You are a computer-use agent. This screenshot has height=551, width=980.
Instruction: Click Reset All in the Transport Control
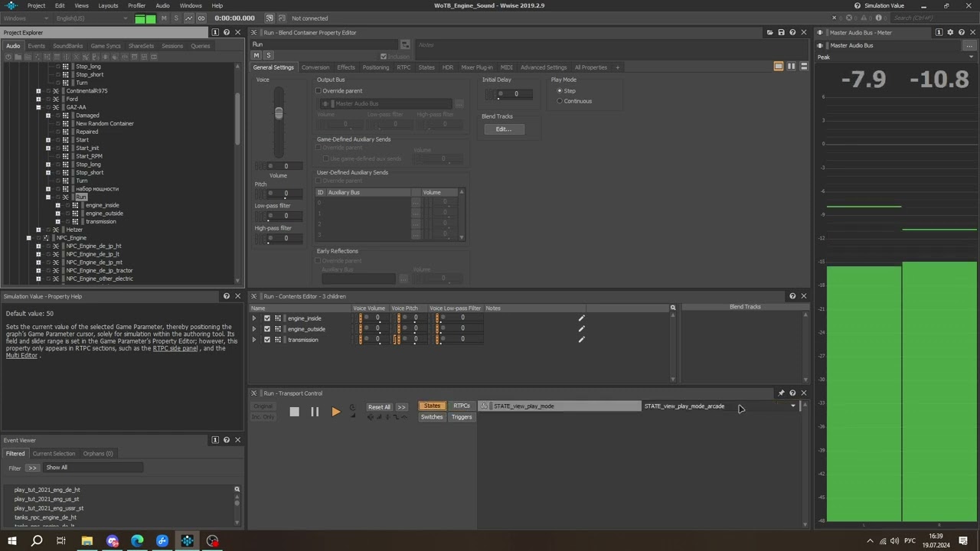tap(379, 407)
